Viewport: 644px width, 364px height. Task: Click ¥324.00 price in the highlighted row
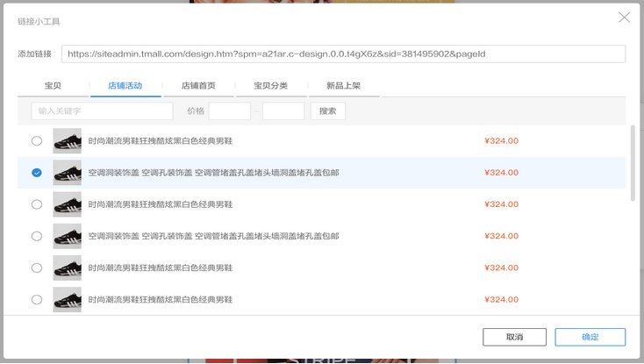(502, 173)
